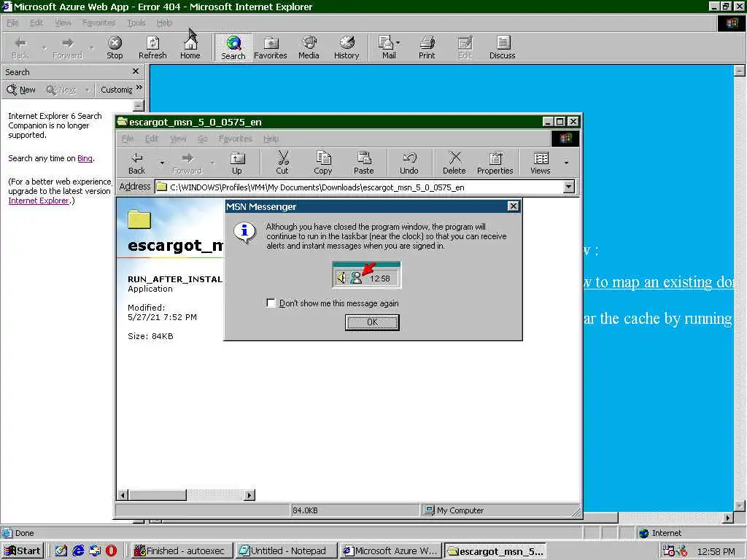The height and width of the screenshot is (560, 747).
Task: Click the Show Desktop quick launch icon
Action: coord(61,551)
